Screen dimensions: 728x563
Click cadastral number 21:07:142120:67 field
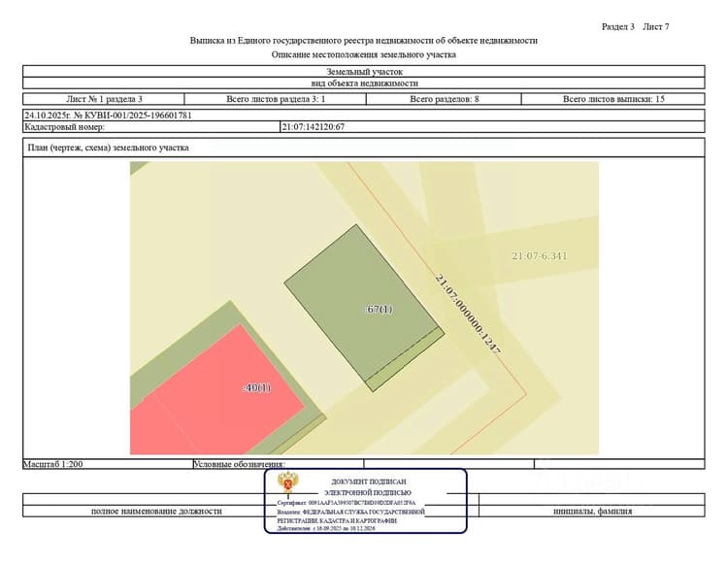pos(492,127)
